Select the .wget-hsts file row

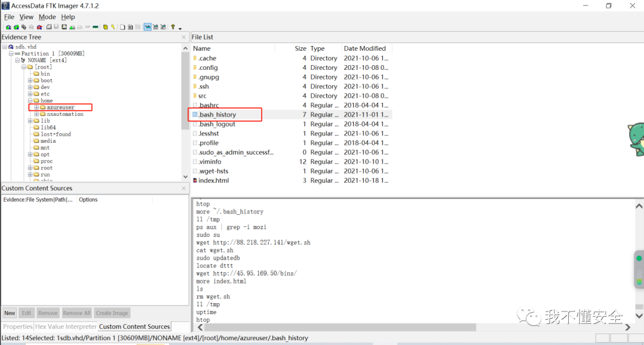292,171
